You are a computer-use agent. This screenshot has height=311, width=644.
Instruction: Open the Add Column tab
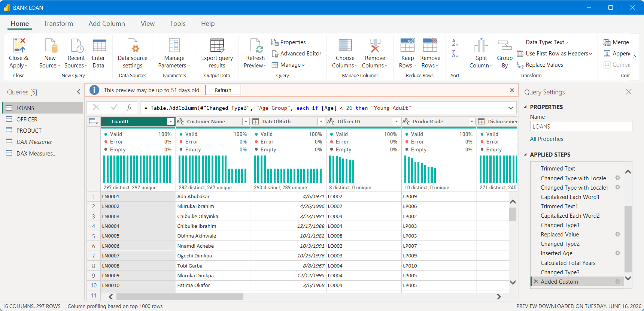click(x=107, y=24)
